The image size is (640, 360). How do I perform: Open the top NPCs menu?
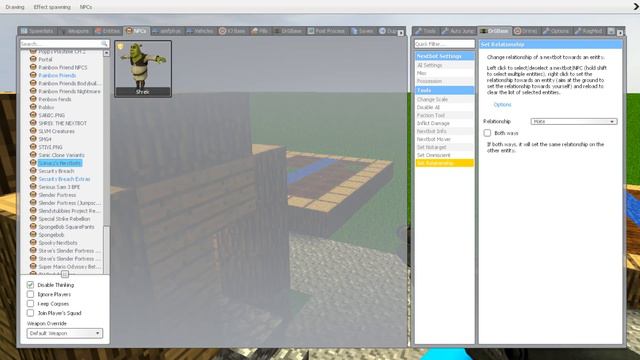point(86,7)
